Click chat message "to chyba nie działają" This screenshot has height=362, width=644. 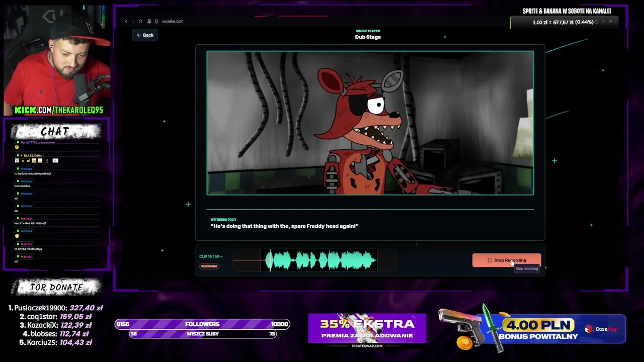(x=28, y=249)
